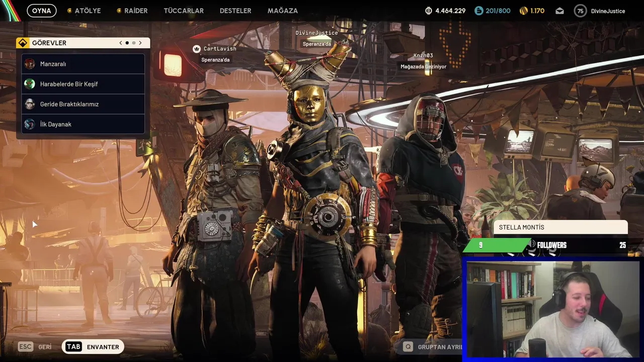This screenshot has width=644, height=362.
Task: Click the streamer webcam thumbnail
Action: (x=552, y=309)
